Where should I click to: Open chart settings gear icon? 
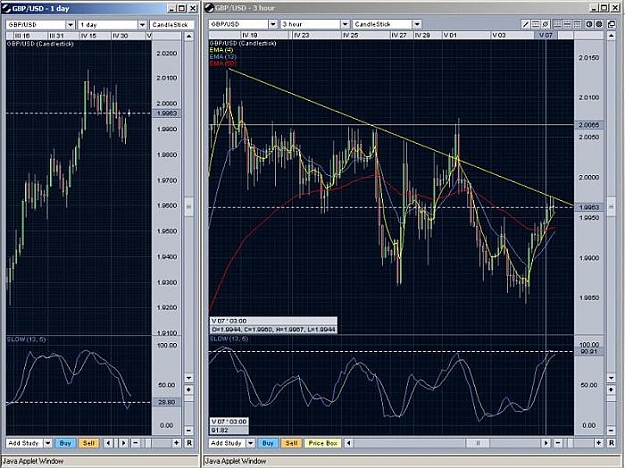coord(599,25)
